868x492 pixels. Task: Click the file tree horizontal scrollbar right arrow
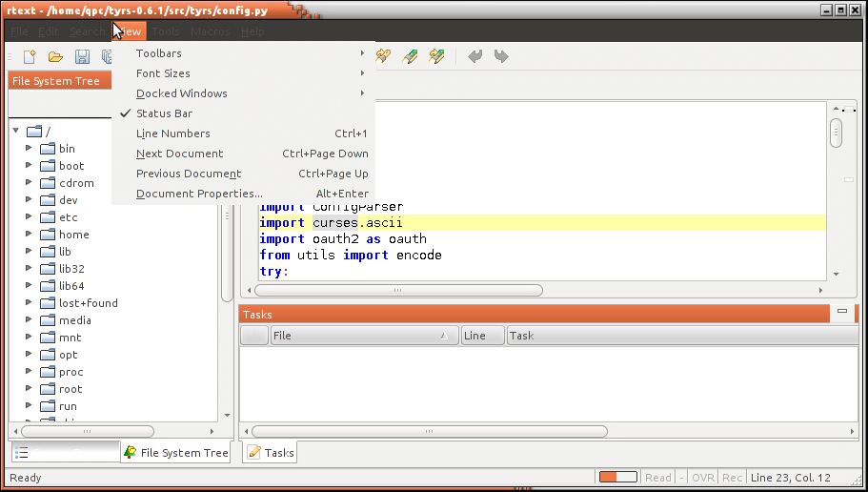click(x=212, y=431)
